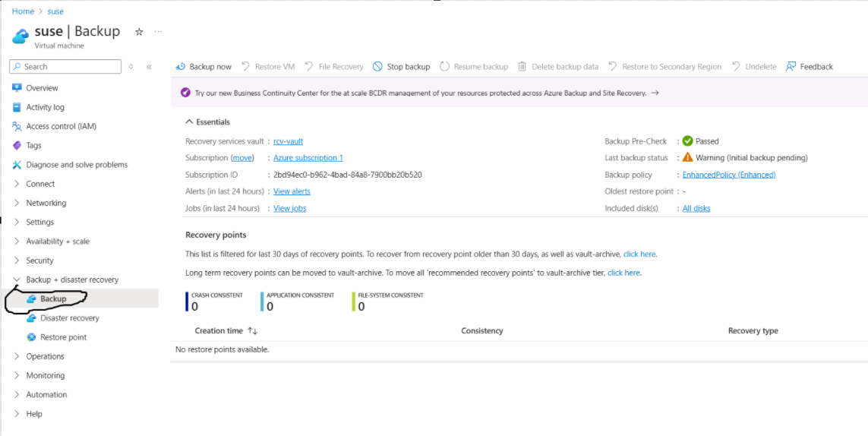Collapse the Essentials section
868x436 pixels.
click(189, 122)
